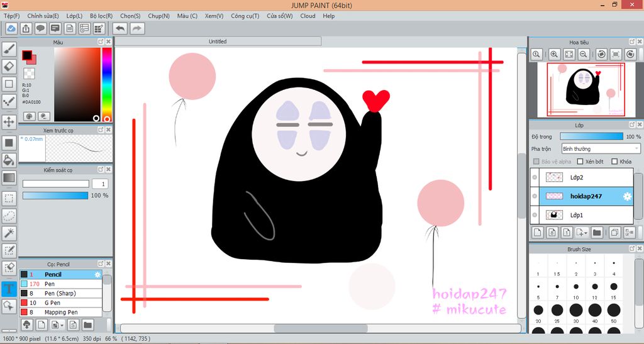
Task: Select the Lớp1 layer
Action: (x=582, y=215)
